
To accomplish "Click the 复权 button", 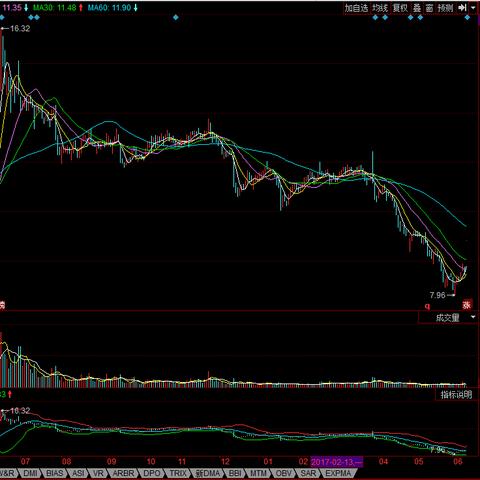I will point(400,8).
